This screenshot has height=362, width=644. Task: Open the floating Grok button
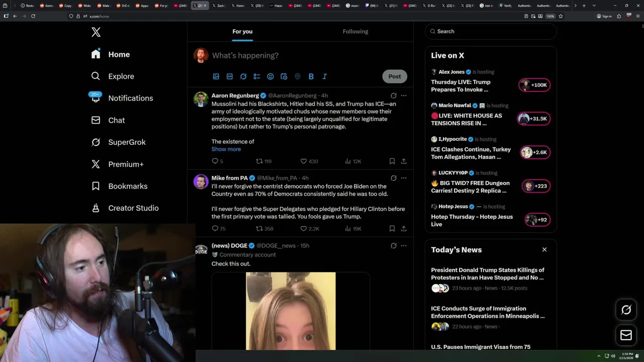pyautogui.click(x=626, y=310)
